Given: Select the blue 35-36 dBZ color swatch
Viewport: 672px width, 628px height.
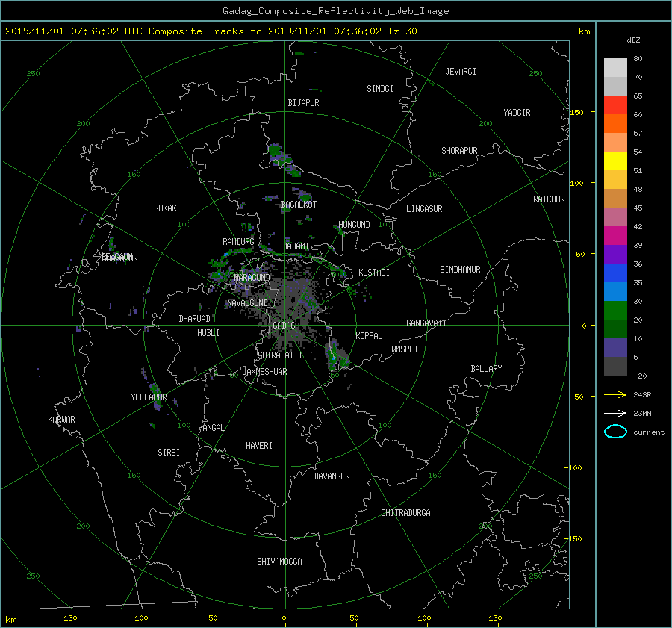Looking at the screenshot, I should pyautogui.click(x=615, y=273).
